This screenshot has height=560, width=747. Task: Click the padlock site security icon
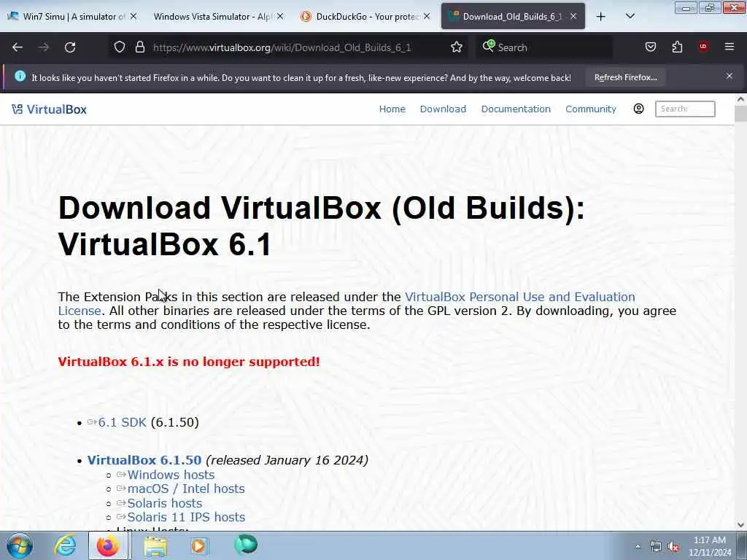[x=139, y=47]
